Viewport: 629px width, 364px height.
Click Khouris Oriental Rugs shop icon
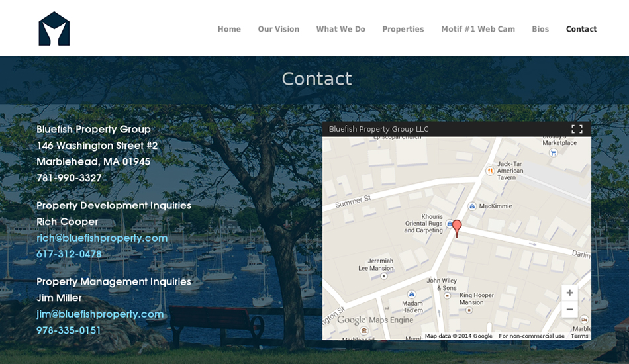coord(450,224)
